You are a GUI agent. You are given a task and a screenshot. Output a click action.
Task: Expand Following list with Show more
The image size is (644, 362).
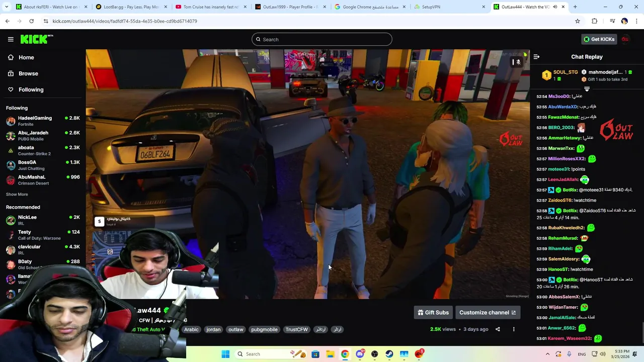17,194
